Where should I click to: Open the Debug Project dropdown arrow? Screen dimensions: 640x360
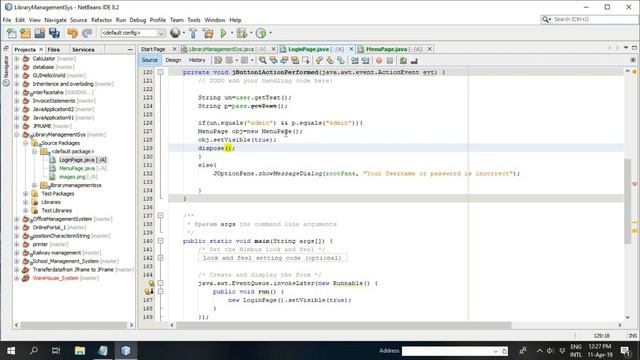[x=251, y=33]
